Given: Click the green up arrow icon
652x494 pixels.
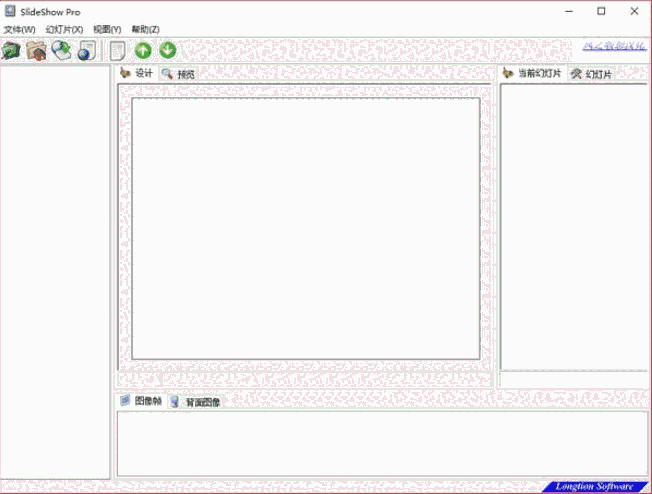Looking at the screenshot, I should pos(143,50).
